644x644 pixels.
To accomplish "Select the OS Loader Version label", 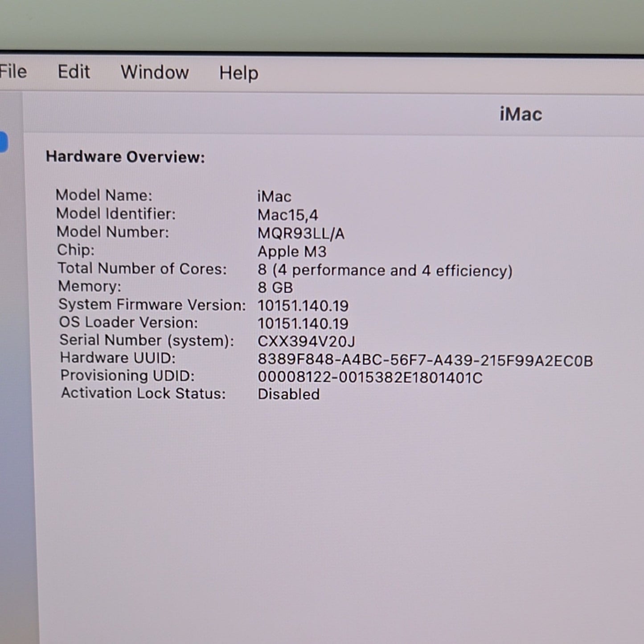I will [x=128, y=322].
